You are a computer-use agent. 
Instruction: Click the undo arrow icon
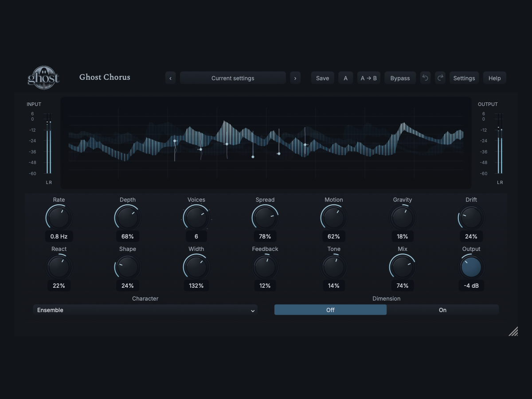425,78
